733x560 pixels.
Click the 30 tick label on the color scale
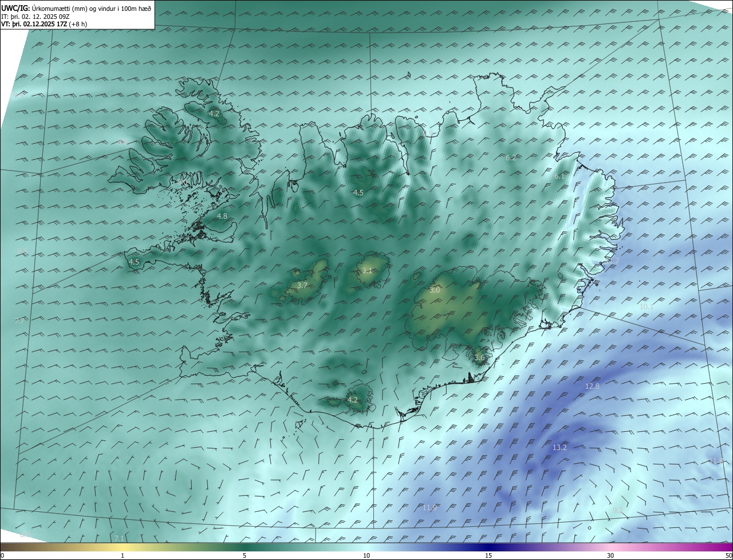610,555
